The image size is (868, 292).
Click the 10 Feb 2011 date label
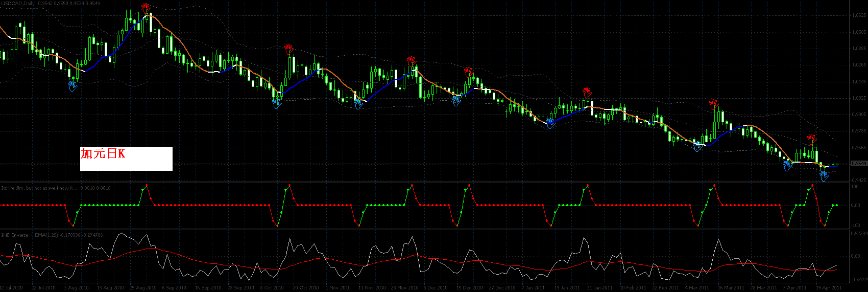[633, 288]
